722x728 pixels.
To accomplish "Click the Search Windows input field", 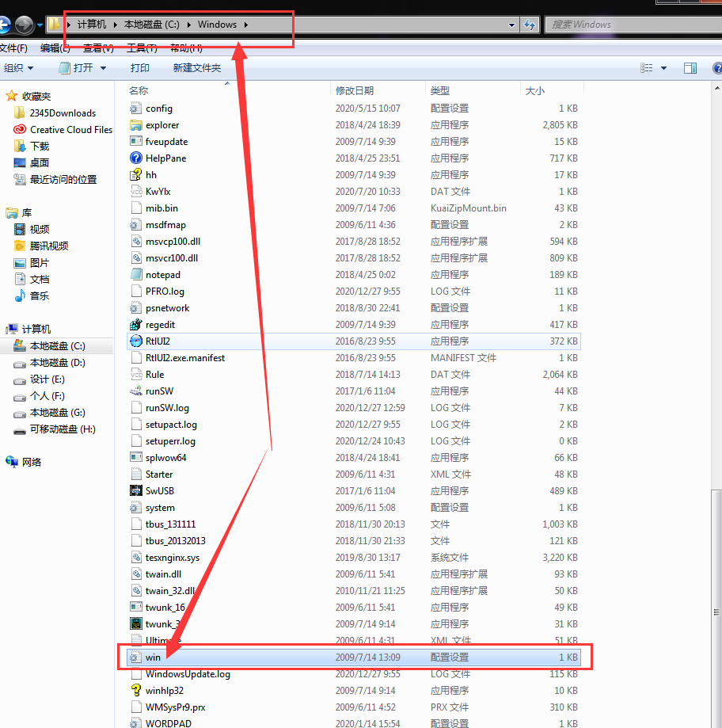I will [633, 25].
